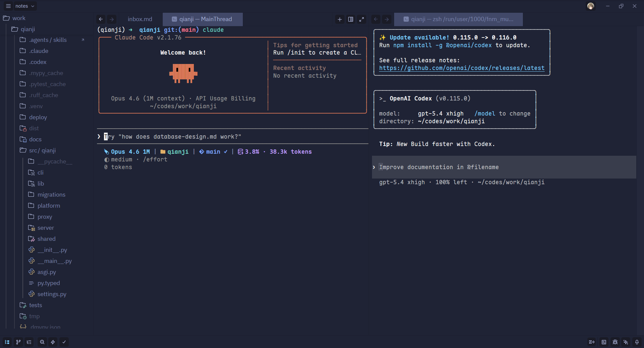Viewport: 644px width, 348px height.
Task: Open the agent panel sparkles icon
Action: 626,342
